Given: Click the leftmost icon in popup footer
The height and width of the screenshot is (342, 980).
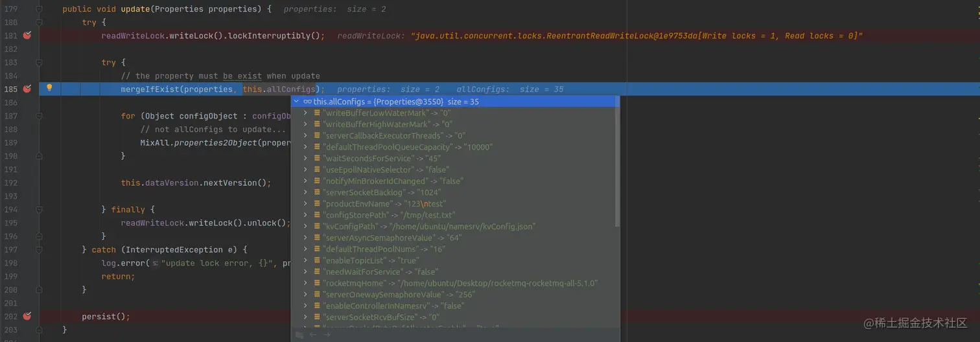Looking at the screenshot, I should (299, 335).
